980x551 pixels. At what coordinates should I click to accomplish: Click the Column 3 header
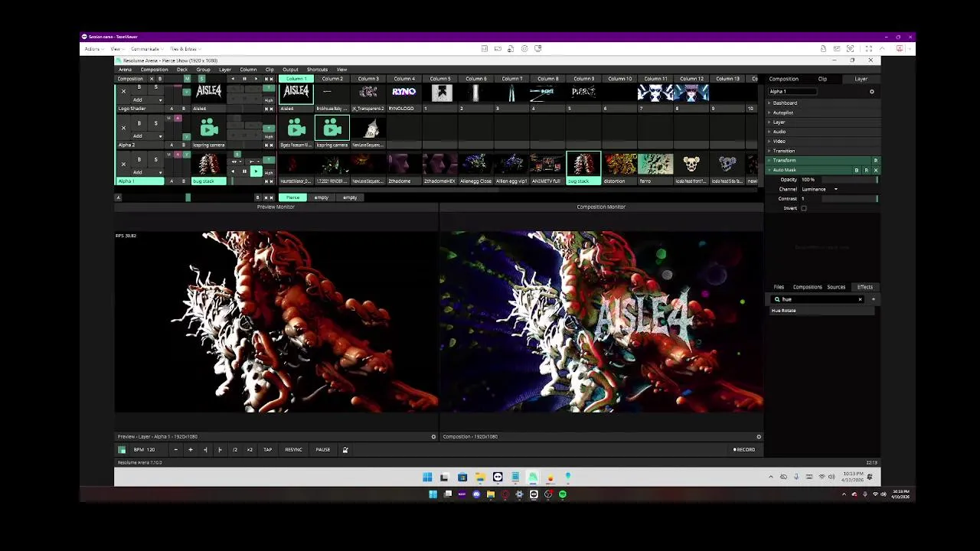pos(368,79)
